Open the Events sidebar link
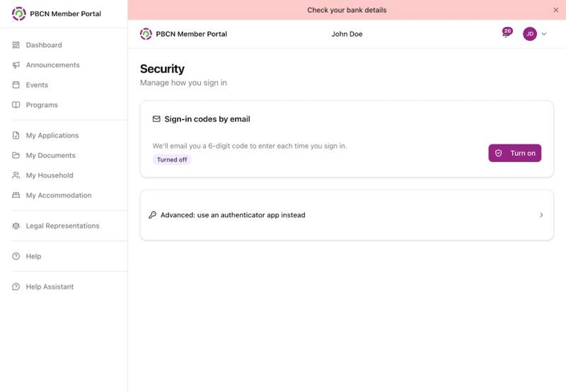 pyautogui.click(x=37, y=85)
